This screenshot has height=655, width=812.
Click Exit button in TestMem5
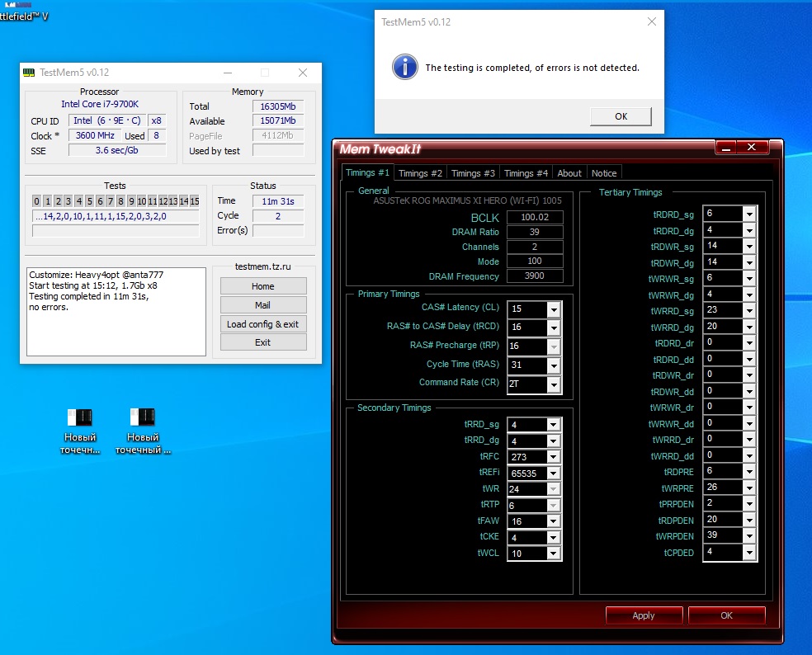263,342
